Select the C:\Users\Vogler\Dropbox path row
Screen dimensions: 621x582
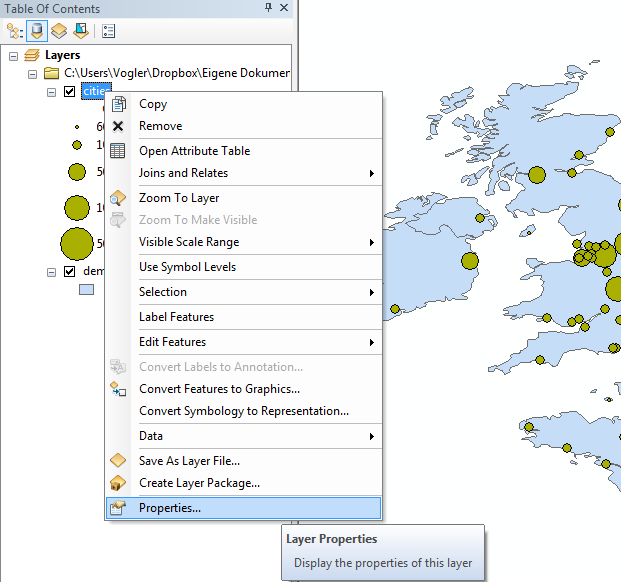(177, 73)
